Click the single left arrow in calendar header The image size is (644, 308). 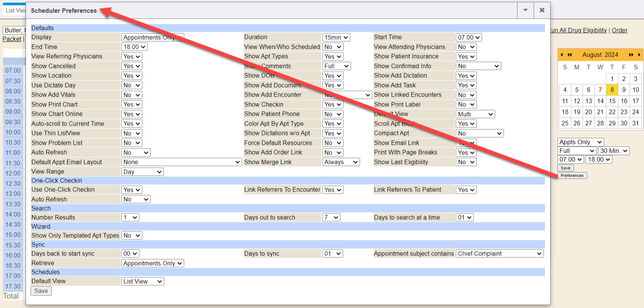562,55
